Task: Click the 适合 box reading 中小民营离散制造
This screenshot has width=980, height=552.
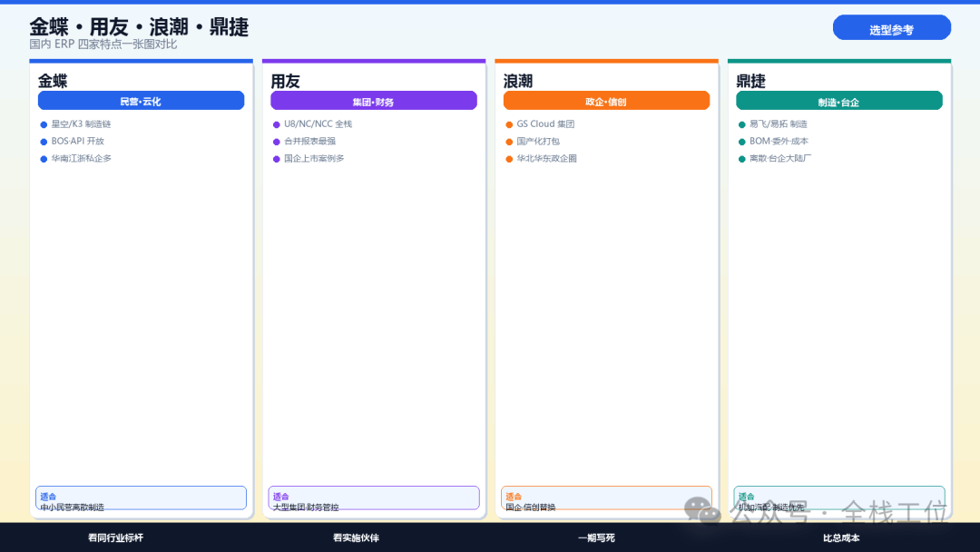Action: coord(142,498)
